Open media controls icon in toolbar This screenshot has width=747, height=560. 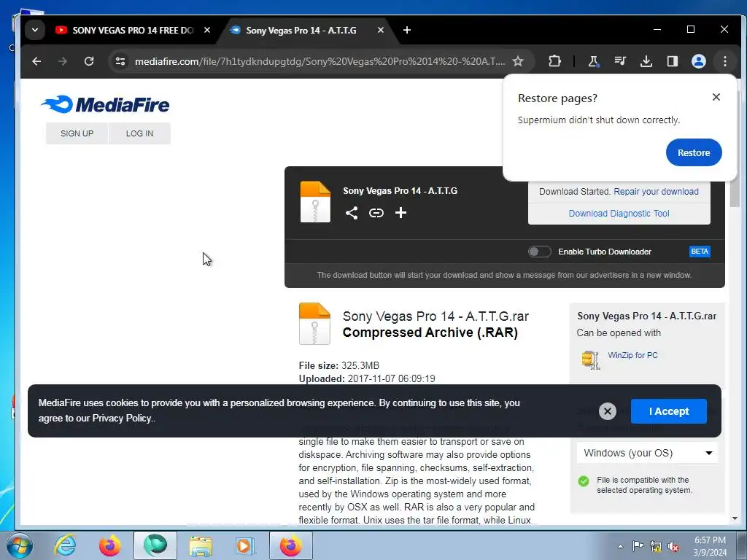[x=620, y=61]
